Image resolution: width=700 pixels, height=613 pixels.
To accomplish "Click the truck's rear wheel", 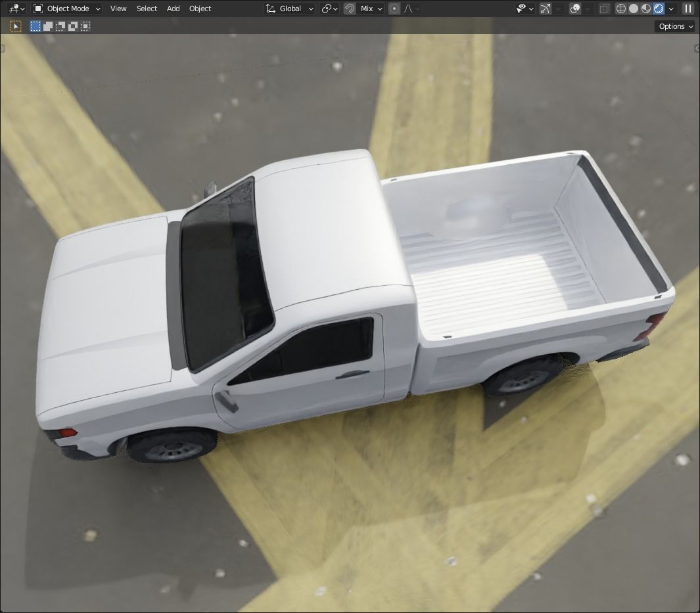I will coord(523,376).
